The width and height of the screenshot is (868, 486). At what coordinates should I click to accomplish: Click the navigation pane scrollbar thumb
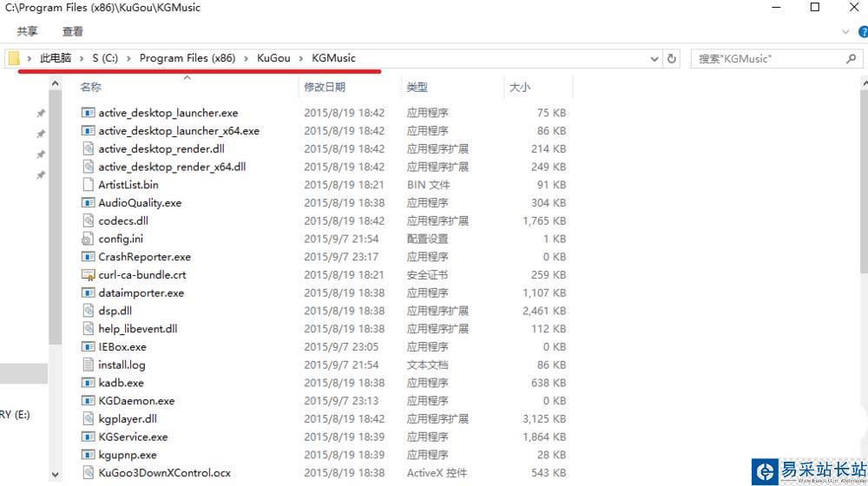click(x=55, y=217)
